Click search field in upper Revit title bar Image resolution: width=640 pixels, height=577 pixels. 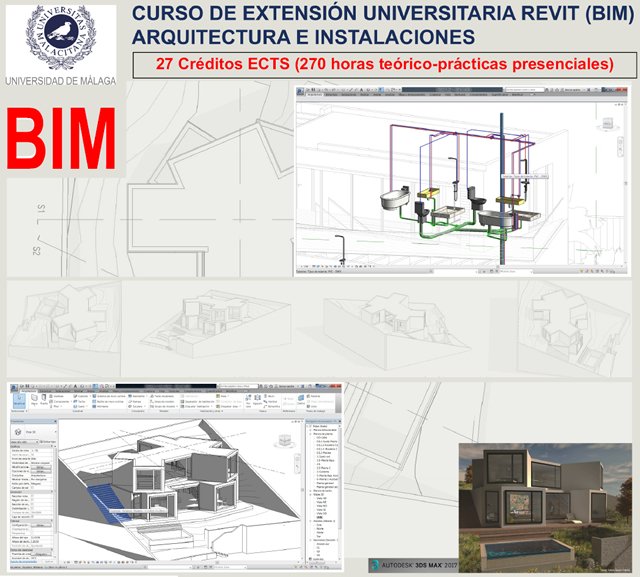coord(525,90)
